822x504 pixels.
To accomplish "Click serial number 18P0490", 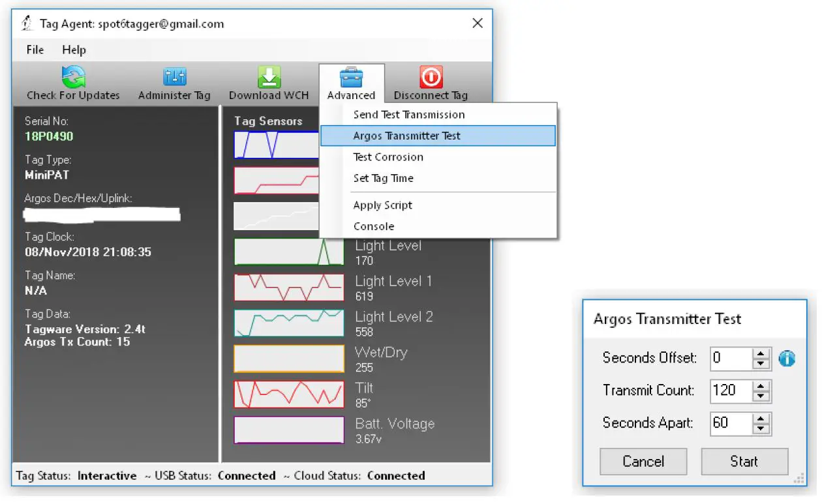I will (49, 136).
